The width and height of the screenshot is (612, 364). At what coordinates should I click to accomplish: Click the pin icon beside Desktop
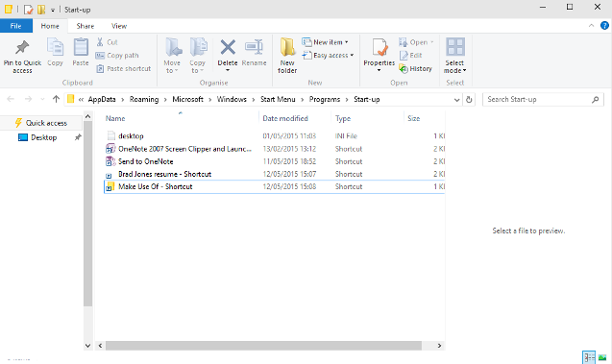click(78, 137)
